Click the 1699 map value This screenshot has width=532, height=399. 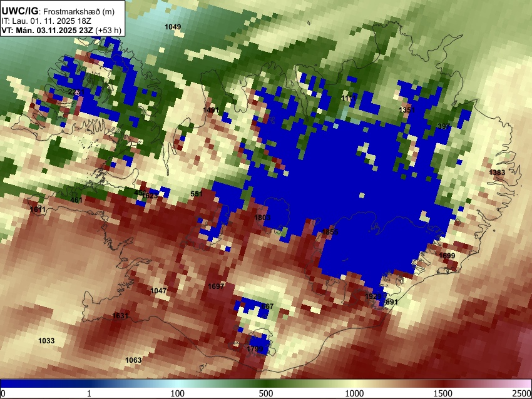coord(447,256)
